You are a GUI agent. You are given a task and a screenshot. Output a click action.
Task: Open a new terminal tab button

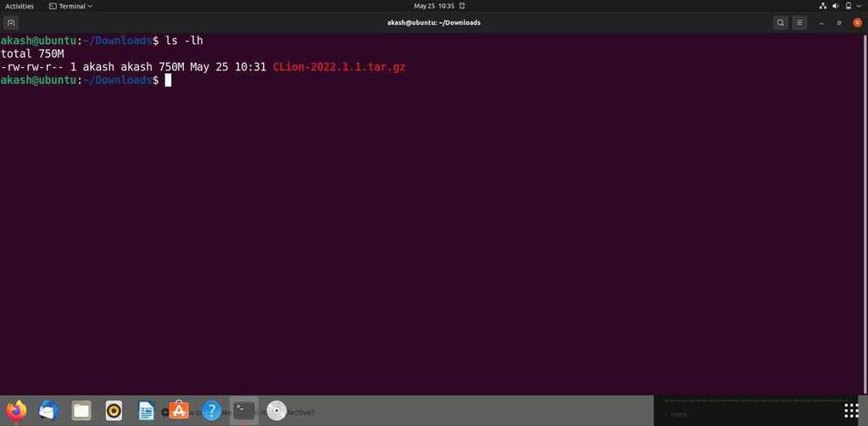coord(11,23)
